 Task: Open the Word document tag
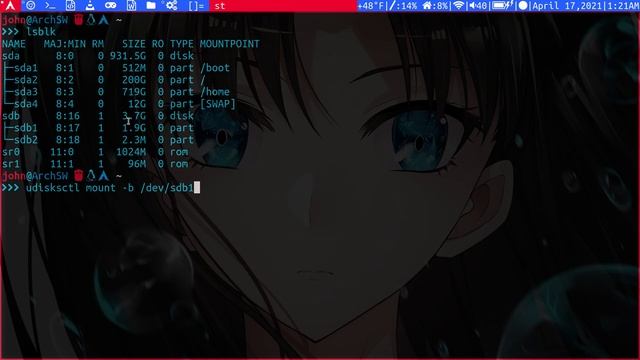click(131, 6)
